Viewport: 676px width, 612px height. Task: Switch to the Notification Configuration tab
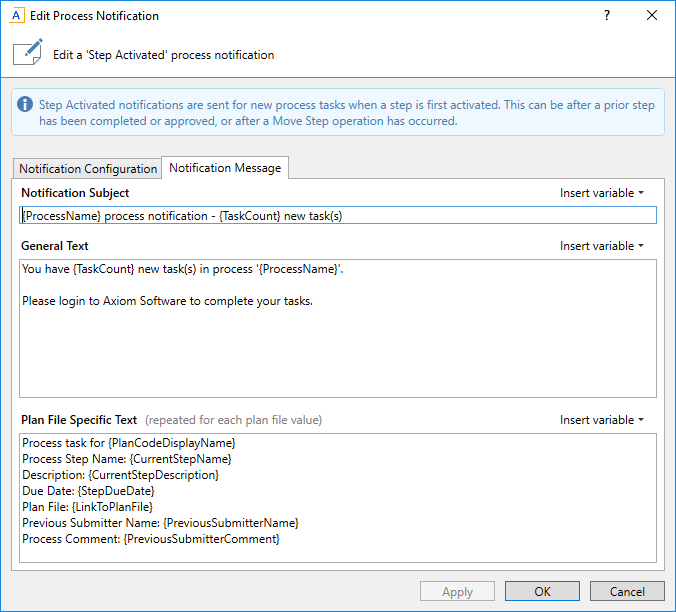pos(88,169)
